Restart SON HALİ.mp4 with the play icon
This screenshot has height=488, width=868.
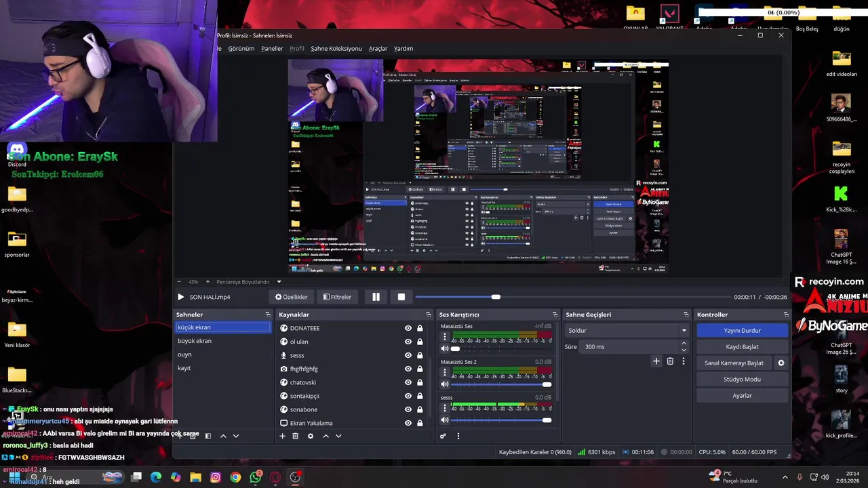[x=180, y=297]
